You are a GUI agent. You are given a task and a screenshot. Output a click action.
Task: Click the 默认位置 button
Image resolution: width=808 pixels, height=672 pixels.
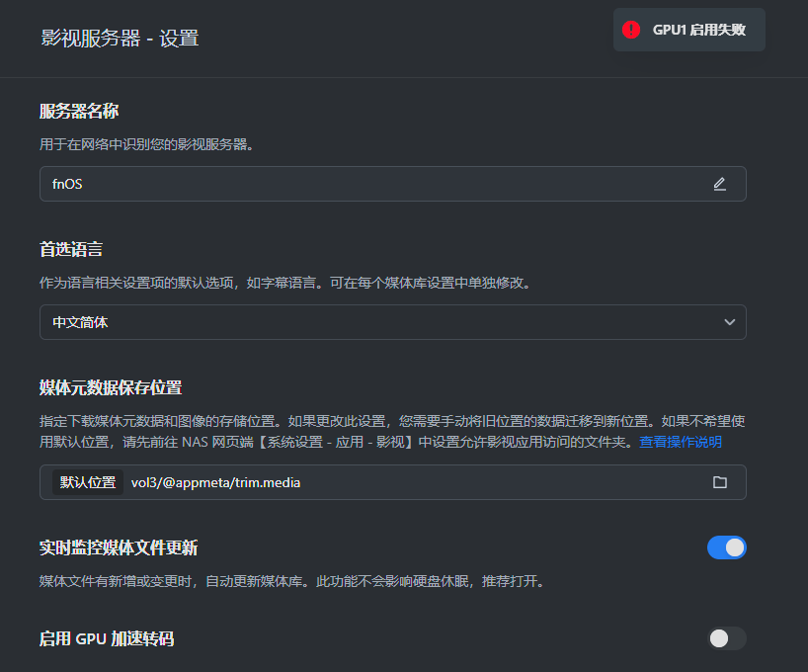click(88, 482)
